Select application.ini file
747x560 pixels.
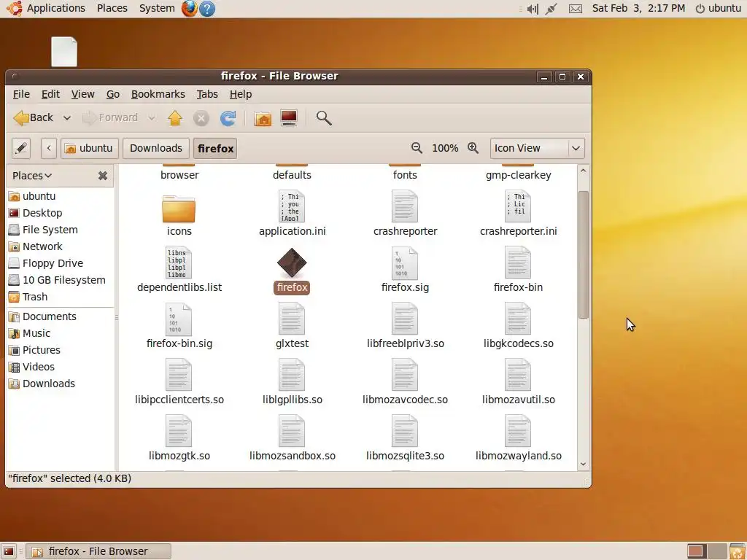point(292,214)
